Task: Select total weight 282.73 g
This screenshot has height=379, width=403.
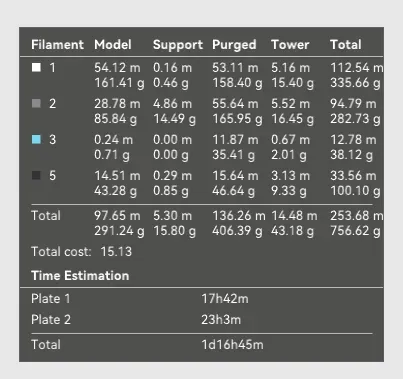Action: click(355, 119)
